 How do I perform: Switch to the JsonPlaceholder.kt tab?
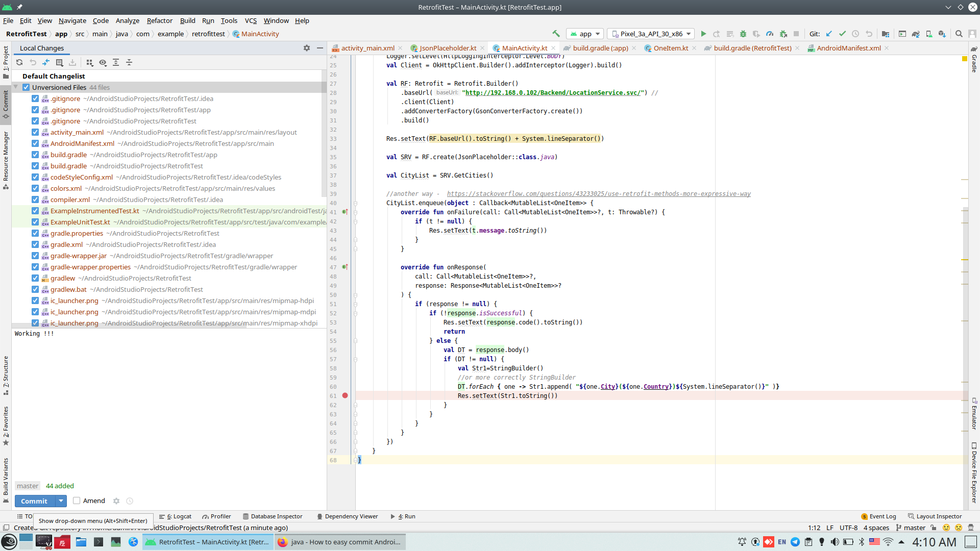[x=448, y=48]
